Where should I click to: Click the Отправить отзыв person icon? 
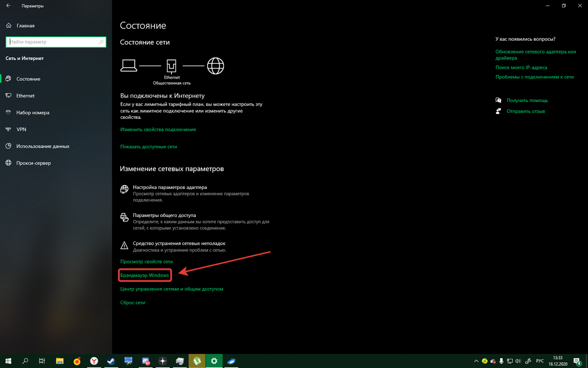[x=498, y=111]
